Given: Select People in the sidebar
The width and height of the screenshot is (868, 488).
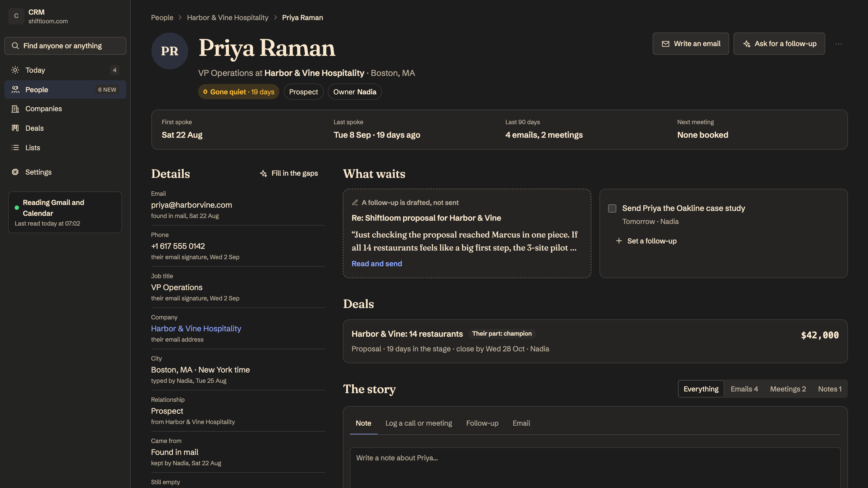Looking at the screenshot, I should pos(65,89).
